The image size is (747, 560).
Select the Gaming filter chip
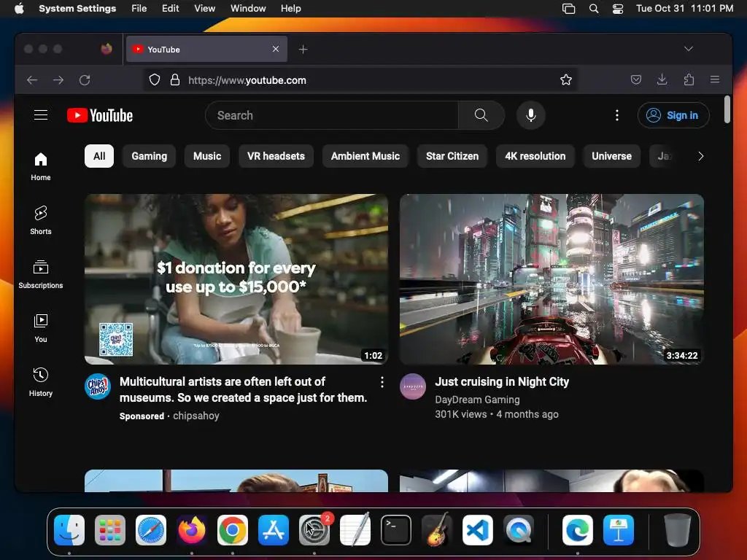[149, 156]
